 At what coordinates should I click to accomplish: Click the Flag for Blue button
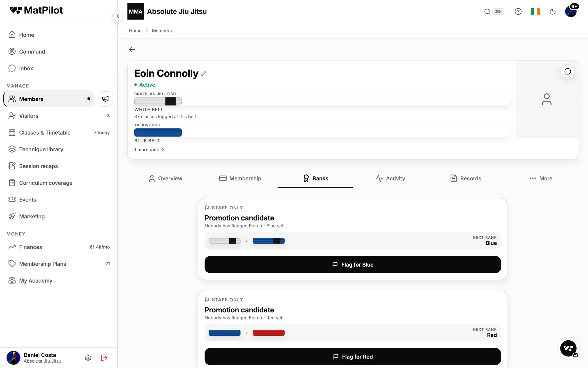click(x=353, y=265)
